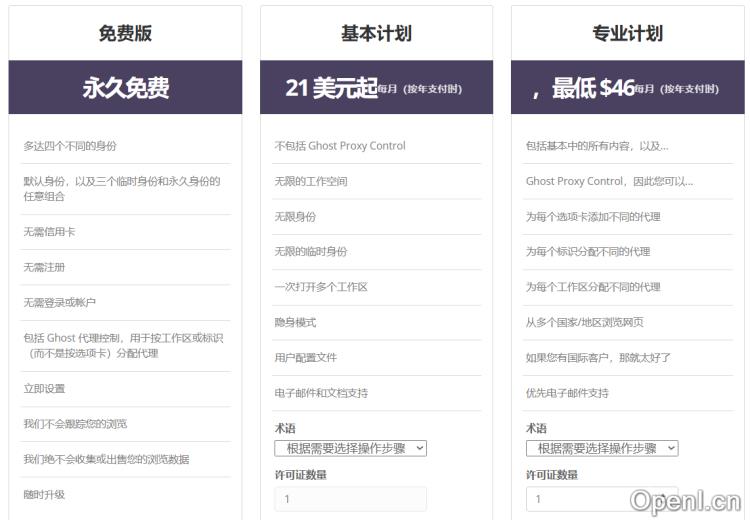Click the 永久免费 price banner
This screenshot has width=750, height=520.
tap(125, 88)
